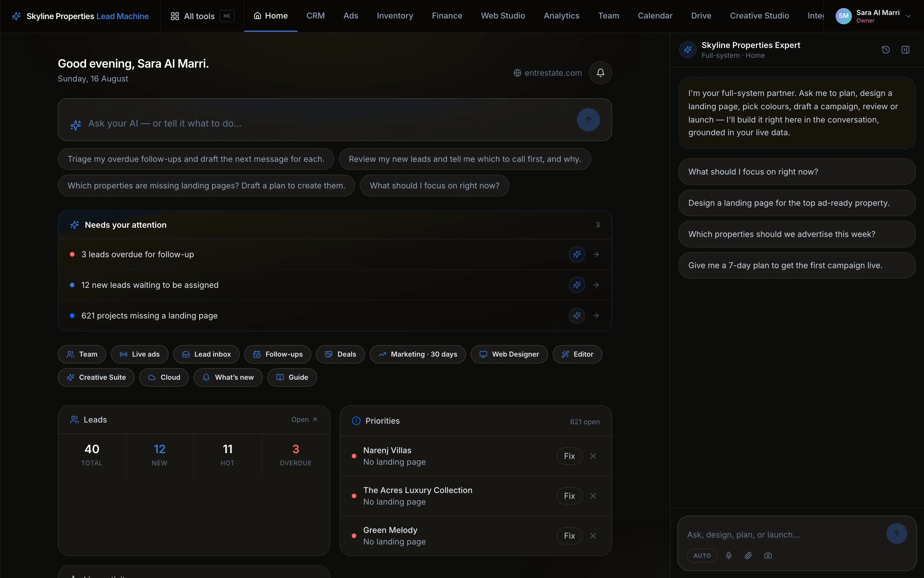Open the notifications bell icon
The image size is (924, 578).
(600, 73)
